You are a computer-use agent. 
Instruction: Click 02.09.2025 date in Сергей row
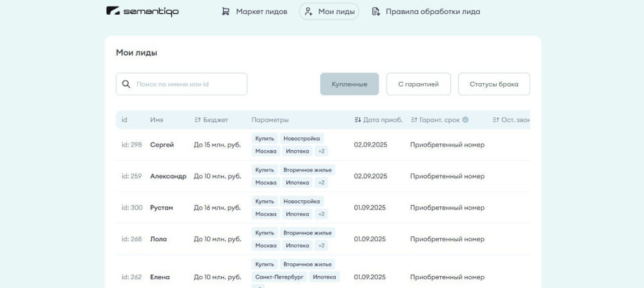tap(371, 145)
